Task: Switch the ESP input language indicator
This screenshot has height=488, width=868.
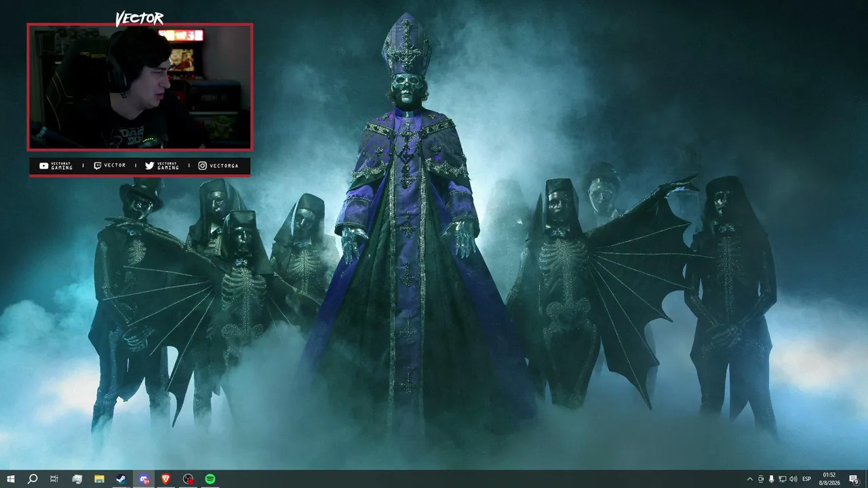Action: click(x=807, y=479)
